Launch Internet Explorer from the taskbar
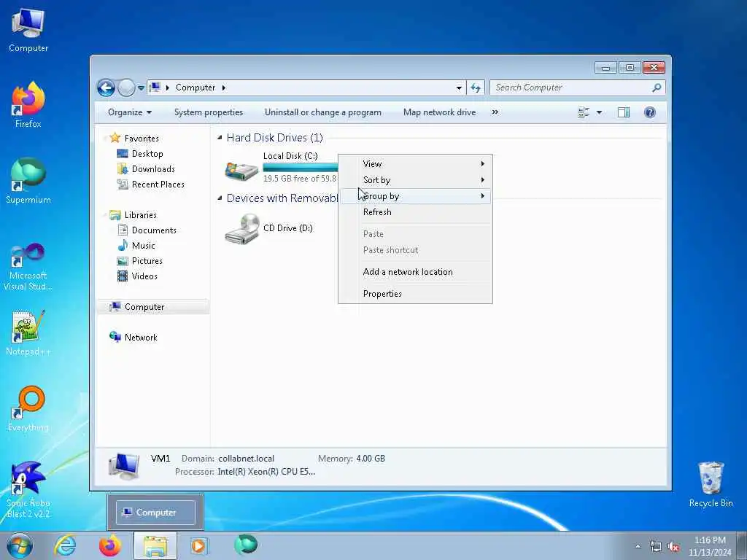Viewport: 747px width, 560px height. coord(65,545)
